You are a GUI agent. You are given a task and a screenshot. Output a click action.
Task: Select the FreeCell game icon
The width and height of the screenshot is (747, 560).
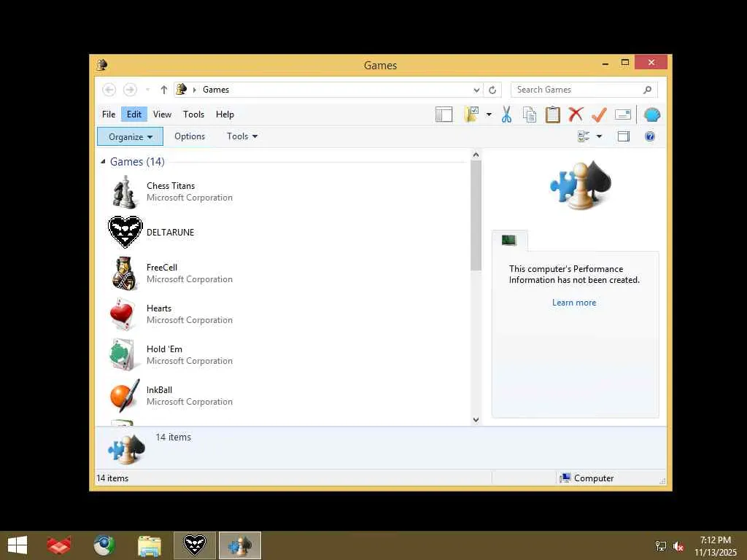(x=125, y=273)
